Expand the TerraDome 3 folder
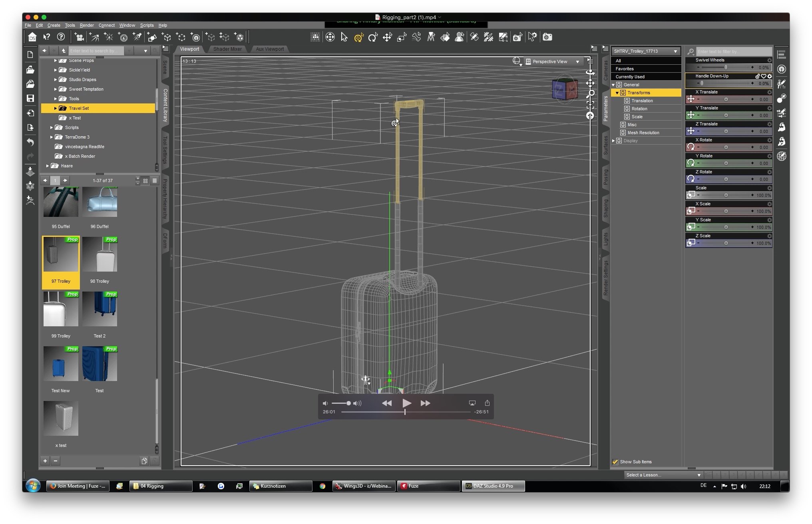The width and height of the screenshot is (812, 524). pyautogui.click(x=51, y=137)
